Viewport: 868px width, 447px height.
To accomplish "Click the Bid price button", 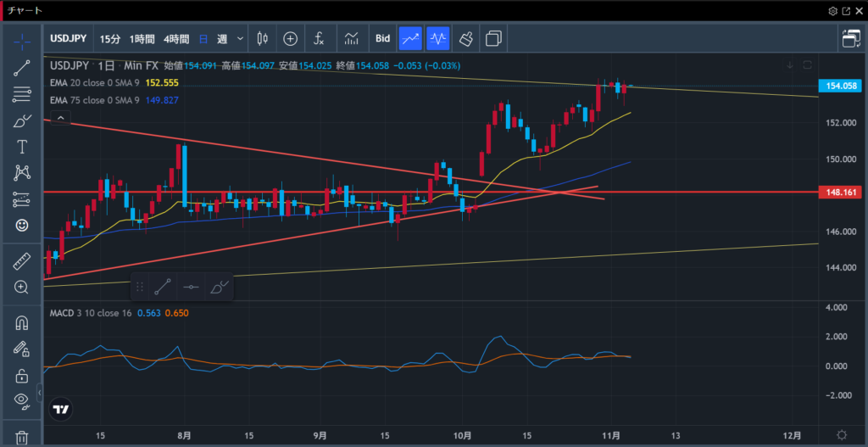I will point(382,38).
